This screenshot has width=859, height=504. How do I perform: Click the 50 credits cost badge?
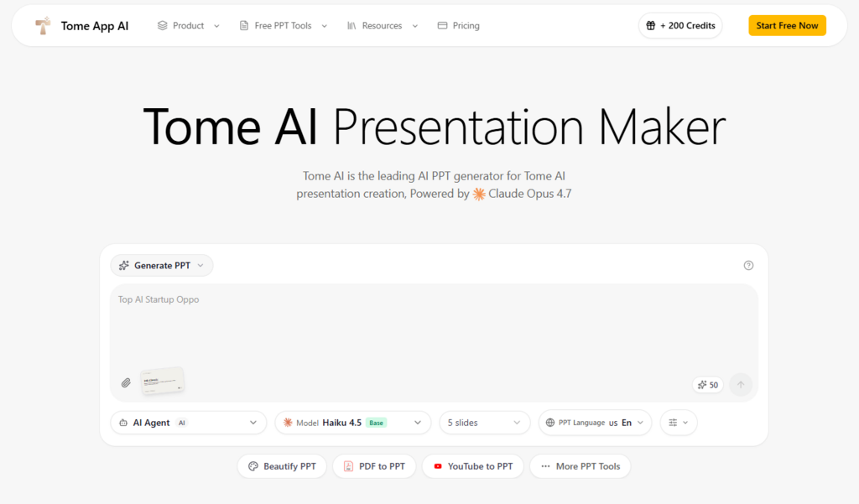point(708,385)
